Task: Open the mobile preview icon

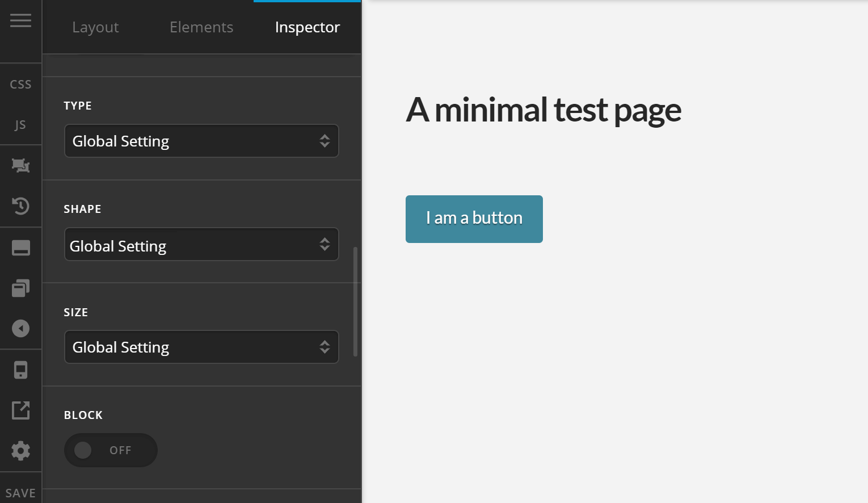Action: coord(21,370)
